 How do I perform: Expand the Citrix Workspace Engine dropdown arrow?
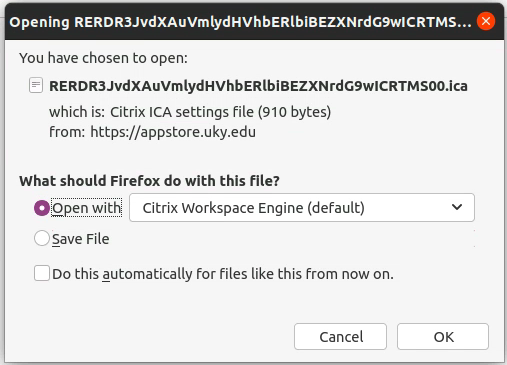click(457, 207)
